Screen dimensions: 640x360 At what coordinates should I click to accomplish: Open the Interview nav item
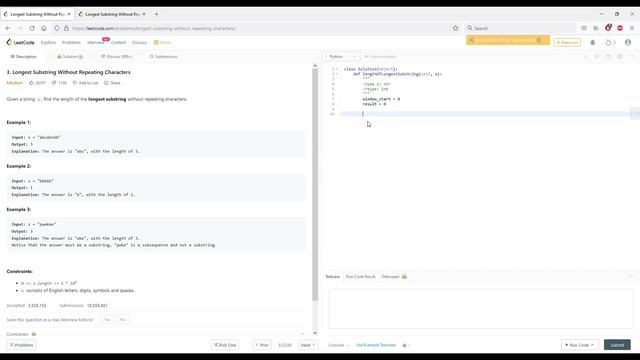tap(96, 42)
